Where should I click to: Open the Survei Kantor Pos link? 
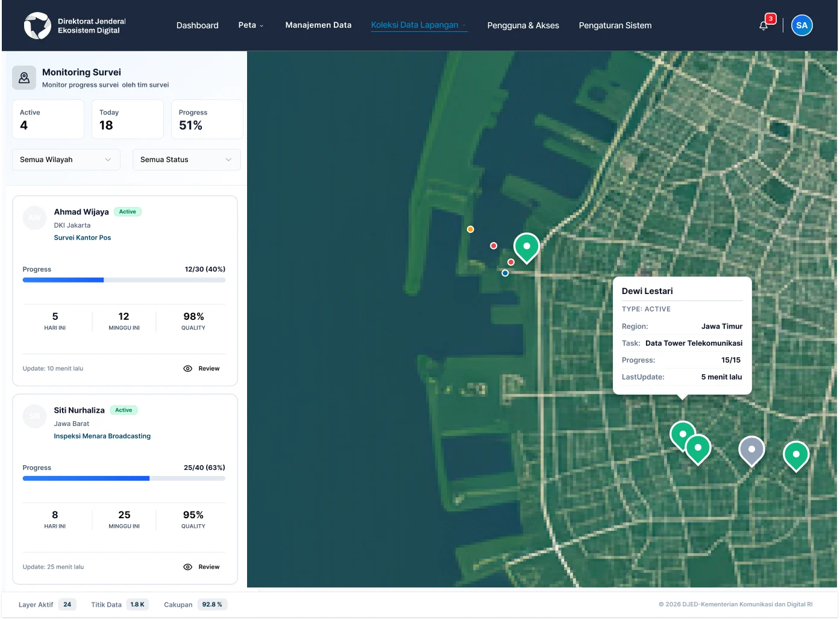(83, 238)
